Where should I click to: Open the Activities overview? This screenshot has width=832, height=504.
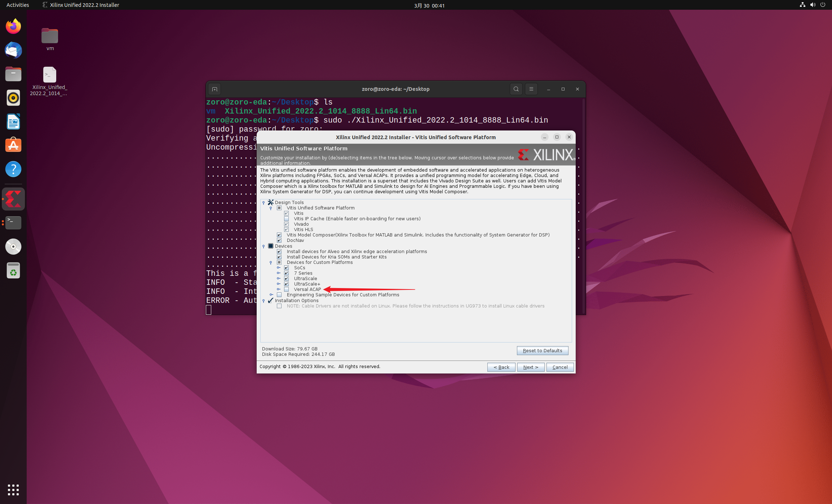pos(18,5)
